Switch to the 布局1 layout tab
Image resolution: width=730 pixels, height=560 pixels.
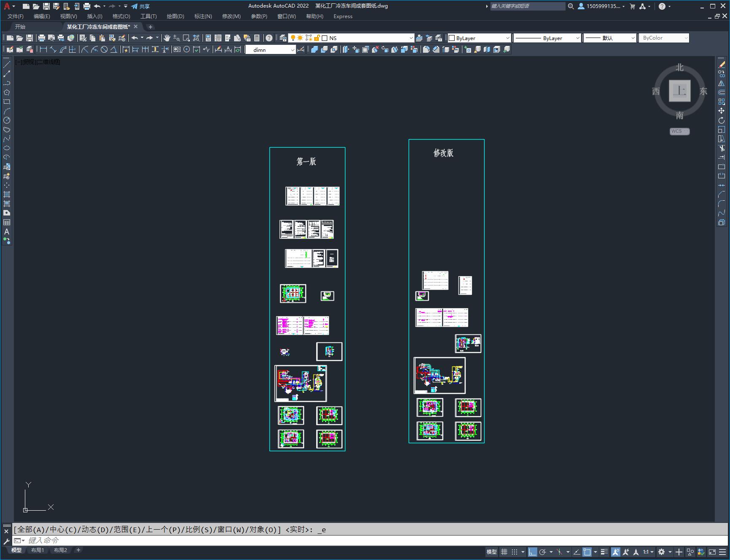38,550
